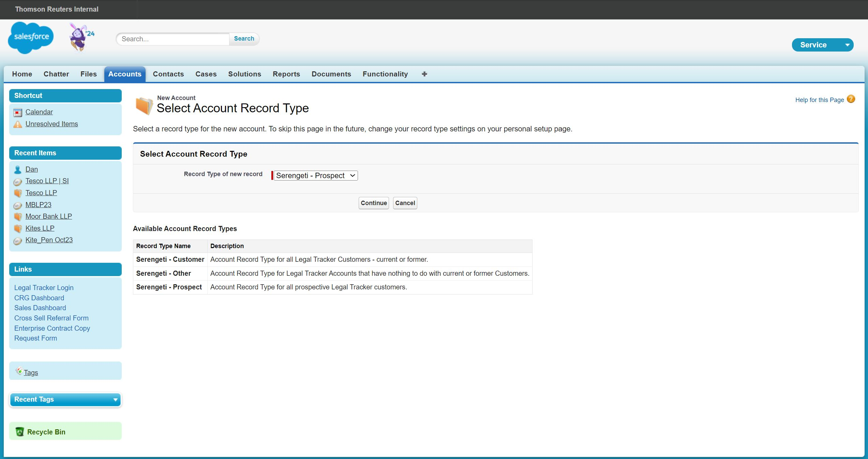Switch to the Functionality tab
This screenshot has width=868, height=459.
385,74
